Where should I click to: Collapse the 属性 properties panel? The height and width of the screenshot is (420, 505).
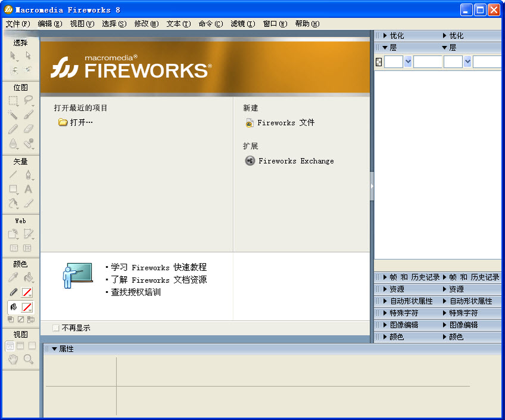[x=54, y=349]
